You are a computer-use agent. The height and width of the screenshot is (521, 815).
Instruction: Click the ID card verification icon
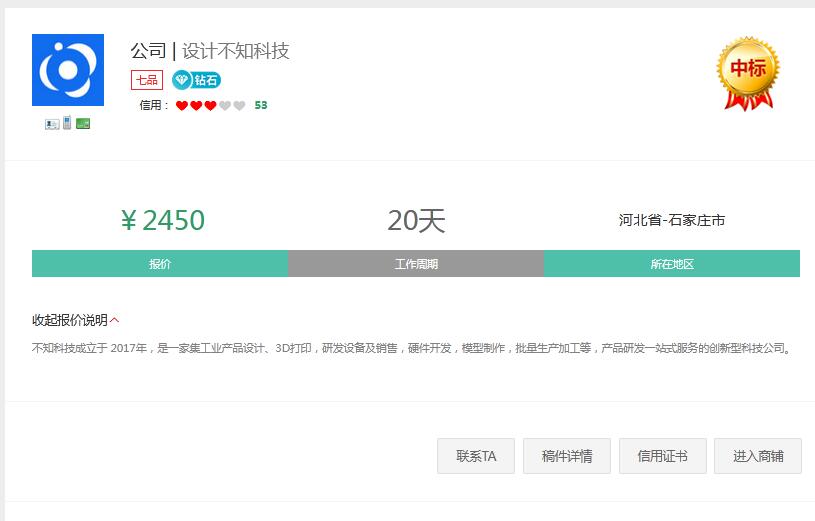coord(52,124)
